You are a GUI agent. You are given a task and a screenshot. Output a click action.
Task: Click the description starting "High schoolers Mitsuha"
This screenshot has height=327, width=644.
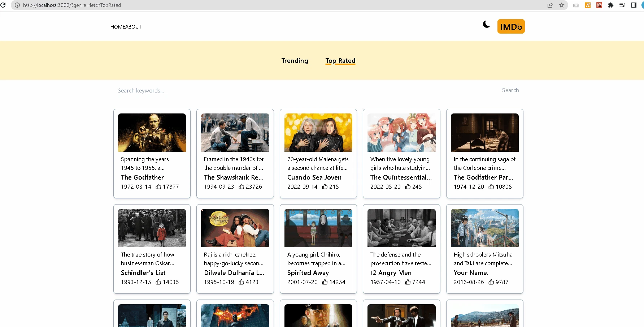(x=483, y=259)
